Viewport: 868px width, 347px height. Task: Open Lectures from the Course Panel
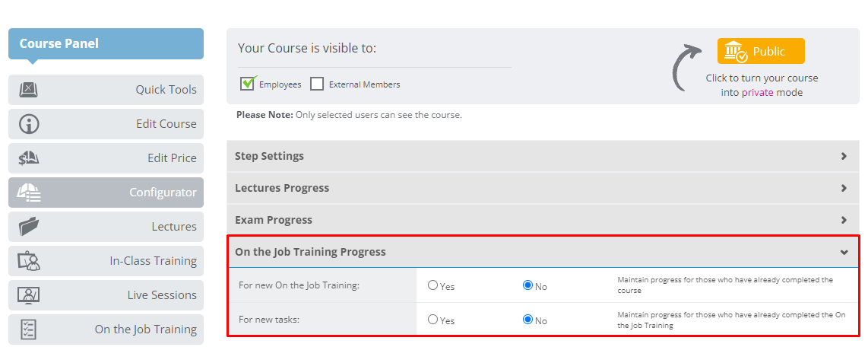coord(106,227)
